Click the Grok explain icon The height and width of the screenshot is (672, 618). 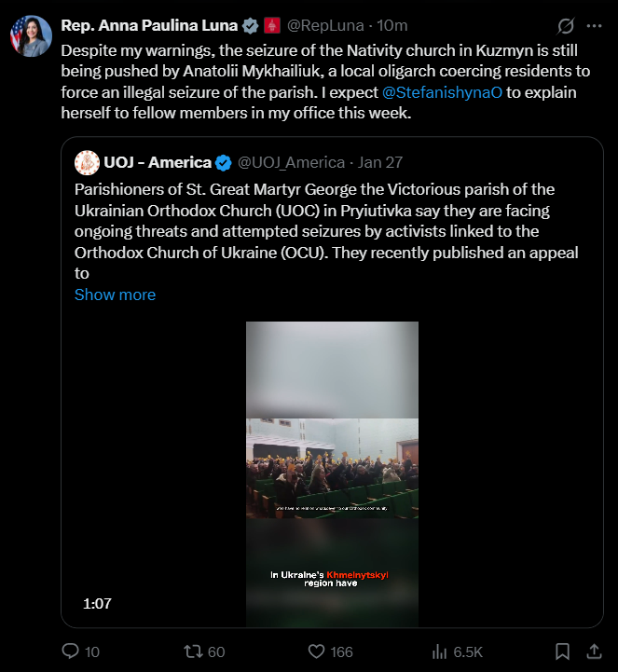[565, 26]
